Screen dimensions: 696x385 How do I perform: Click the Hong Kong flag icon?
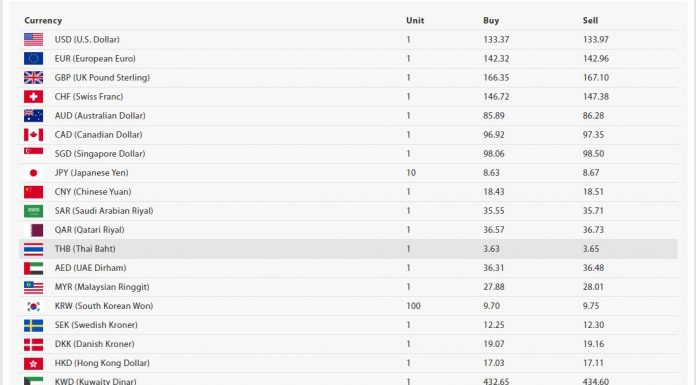(x=33, y=363)
